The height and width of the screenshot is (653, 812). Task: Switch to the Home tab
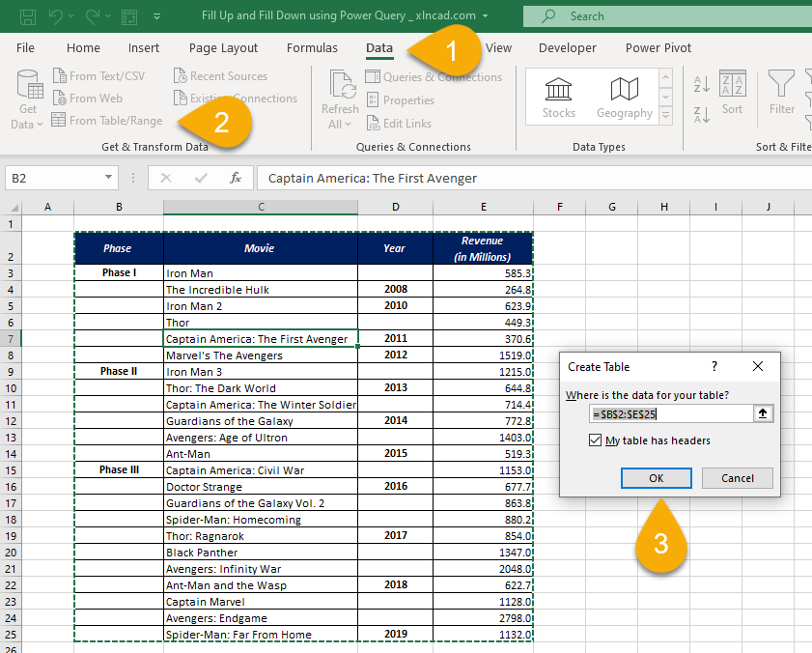click(x=83, y=47)
